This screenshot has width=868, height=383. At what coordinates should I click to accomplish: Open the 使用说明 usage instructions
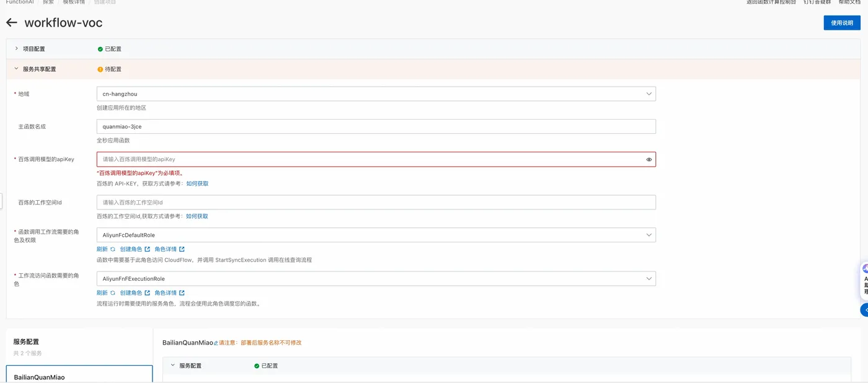click(x=841, y=23)
